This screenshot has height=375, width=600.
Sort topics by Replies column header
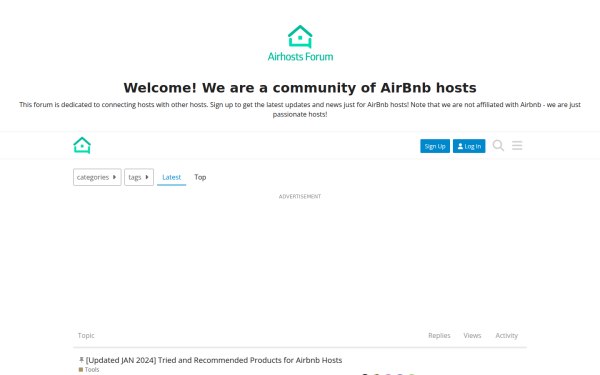439,336
